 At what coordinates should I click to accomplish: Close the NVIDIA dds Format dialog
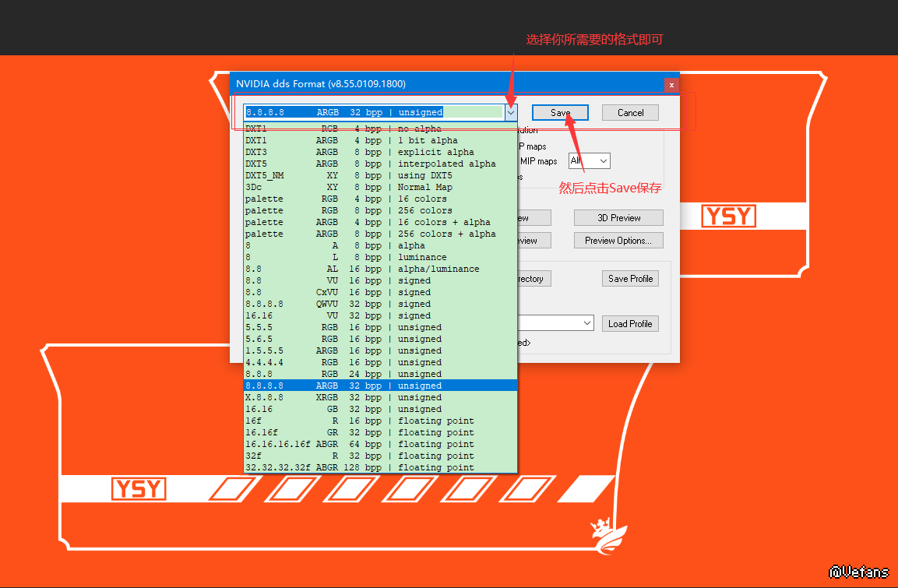[671, 85]
